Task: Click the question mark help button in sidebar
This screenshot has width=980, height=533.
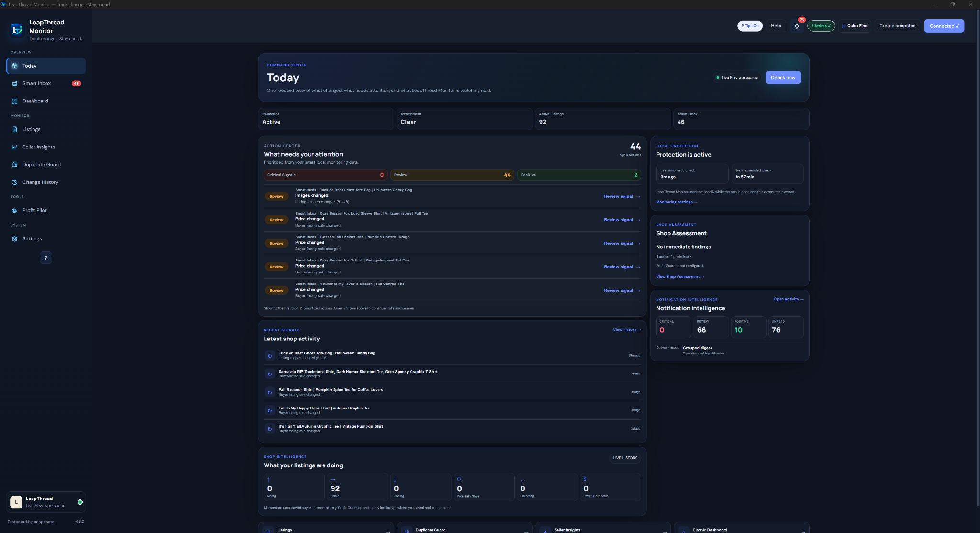Action: (x=46, y=258)
